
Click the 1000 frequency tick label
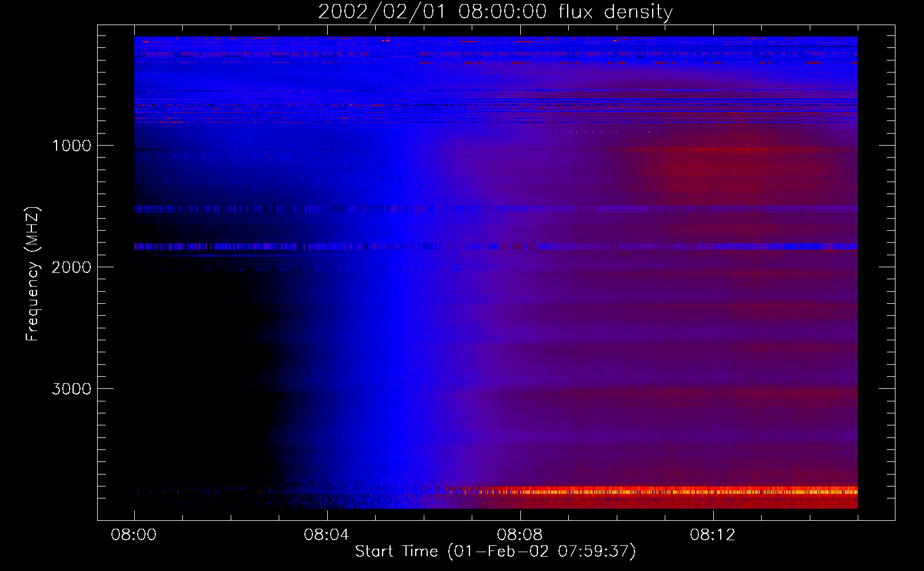coord(71,146)
